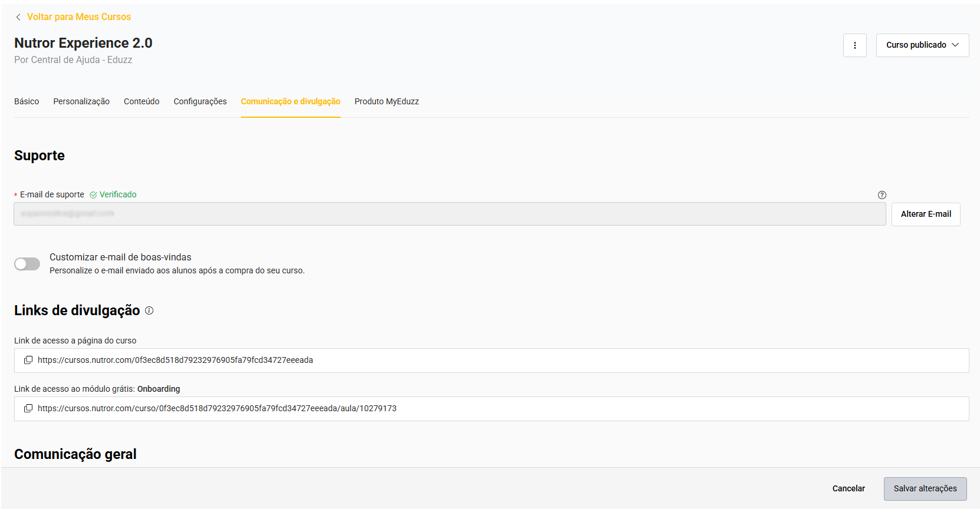The height and width of the screenshot is (509, 980).
Task: Open the Personalização tab
Action: point(81,101)
